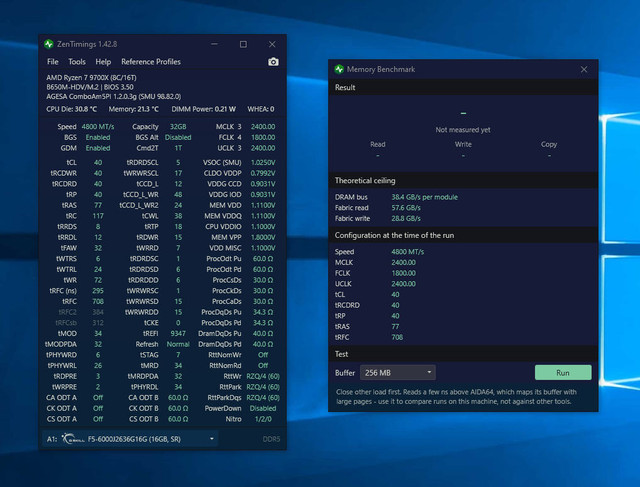
Task: Click the Theoretical ceiling section header
Action: (365, 180)
